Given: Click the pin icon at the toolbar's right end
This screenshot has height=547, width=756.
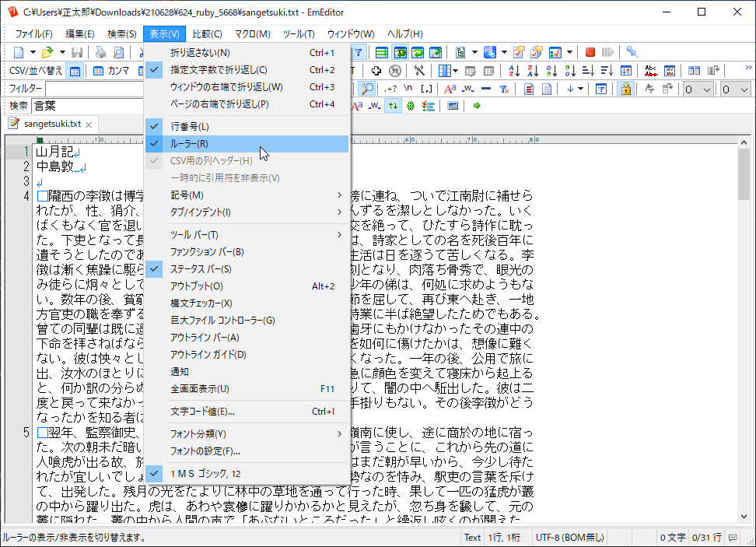Looking at the screenshot, I should (x=632, y=52).
